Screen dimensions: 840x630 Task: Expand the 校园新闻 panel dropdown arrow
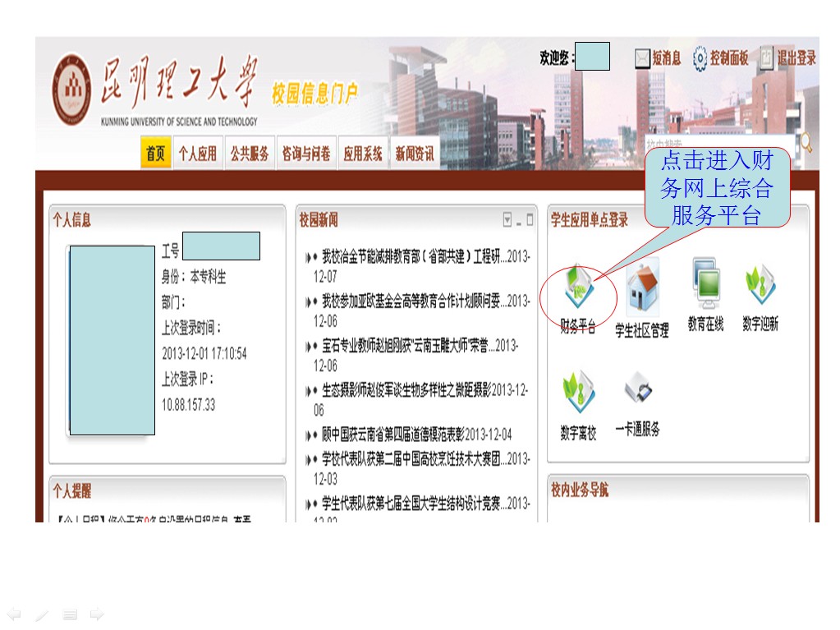pyautogui.click(x=507, y=219)
